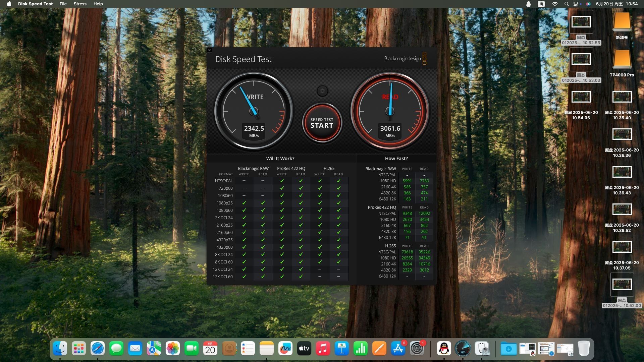The height and width of the screenshot is (362, 644).
Task: Open System Settings in the Dock
Action: click(417, 349)
